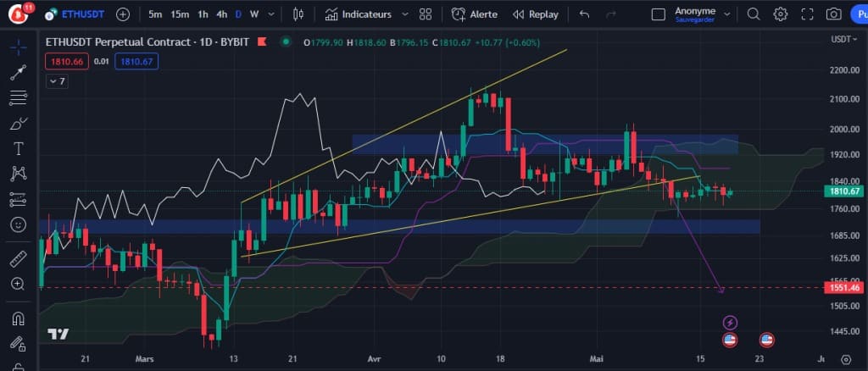Viewport: 868px width, 371px height.
Task: Select the 1h timeframe
Action: tap(203, 14)
